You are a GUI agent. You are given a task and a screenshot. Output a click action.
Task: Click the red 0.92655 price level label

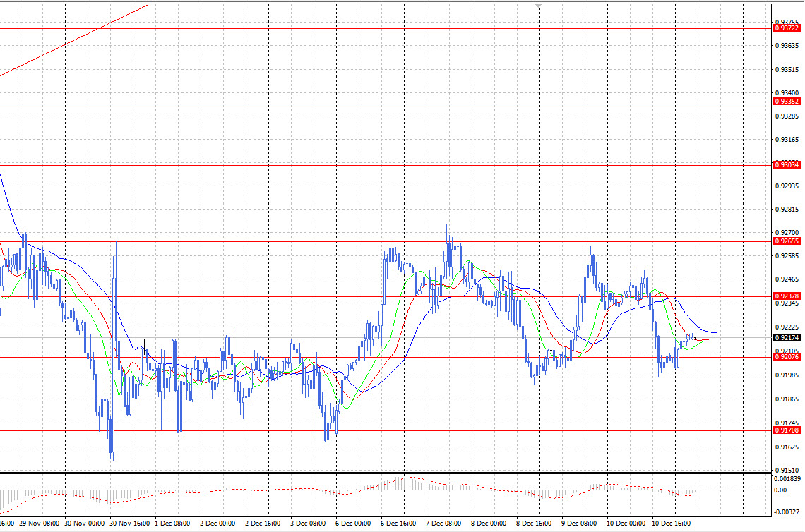(787, 241)
